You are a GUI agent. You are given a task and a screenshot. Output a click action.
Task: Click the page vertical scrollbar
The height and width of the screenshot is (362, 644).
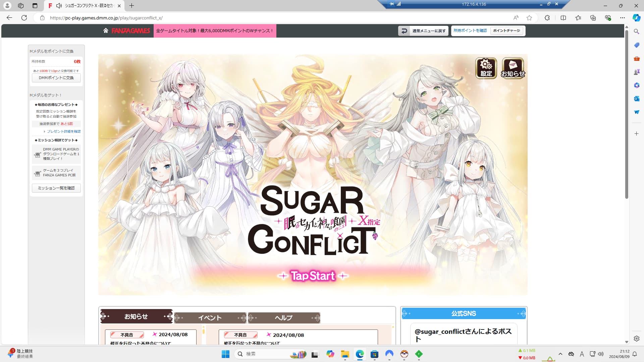pos(626,114)
